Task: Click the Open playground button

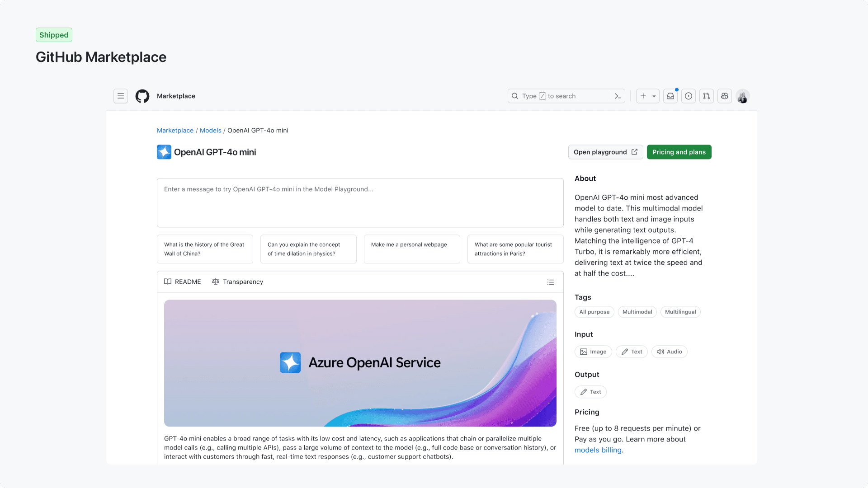Action: pos(605,152)
